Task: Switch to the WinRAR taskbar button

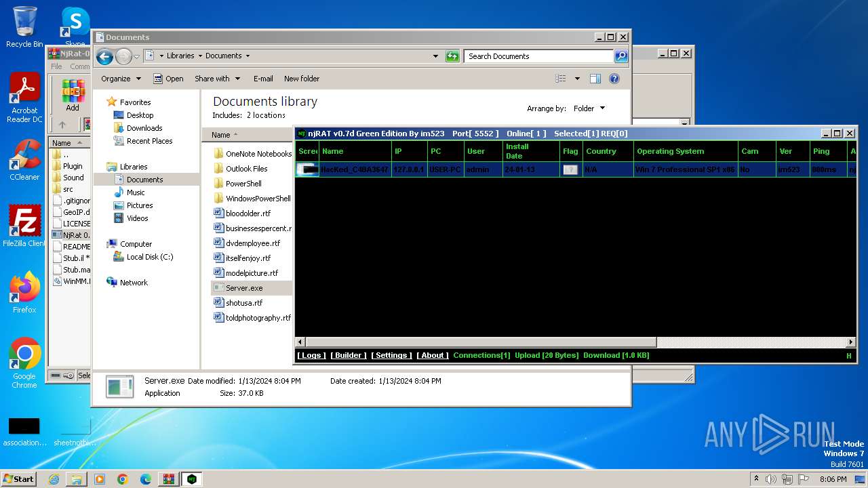Action: point(169,479)
